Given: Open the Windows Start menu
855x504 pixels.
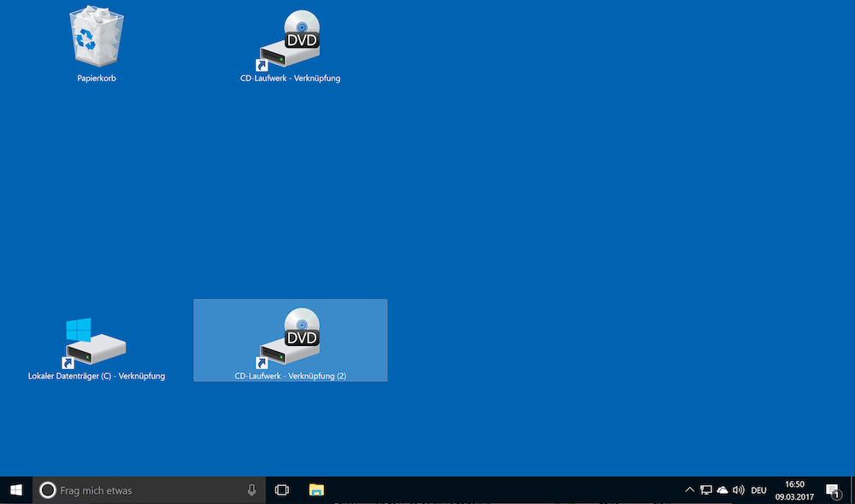Looking at the screenshot, I should click(16, 489).
